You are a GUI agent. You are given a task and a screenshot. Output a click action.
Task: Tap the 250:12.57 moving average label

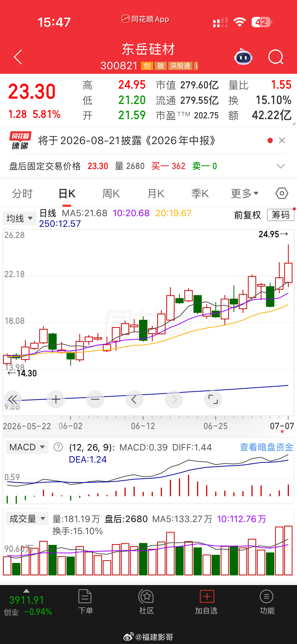click(60, 224)
